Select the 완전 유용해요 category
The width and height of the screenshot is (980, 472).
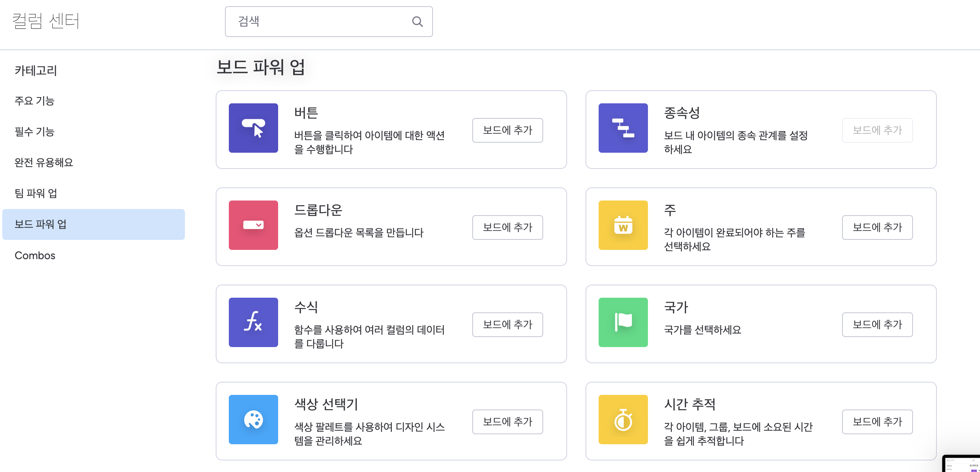[x=44, y=163]
